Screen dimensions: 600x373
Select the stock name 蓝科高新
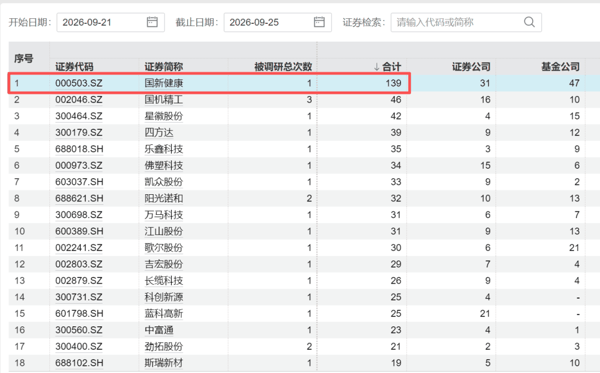pyautogui.click(x=163, y=313)
